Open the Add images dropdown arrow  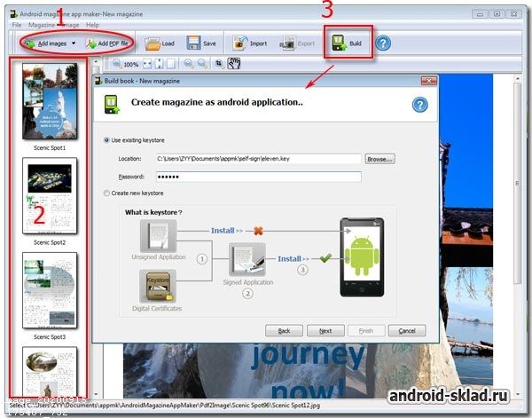[74, 43]
